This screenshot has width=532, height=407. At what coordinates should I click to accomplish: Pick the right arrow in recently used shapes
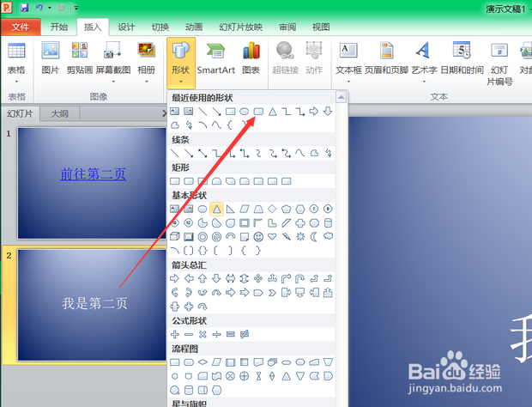(314, 111)
